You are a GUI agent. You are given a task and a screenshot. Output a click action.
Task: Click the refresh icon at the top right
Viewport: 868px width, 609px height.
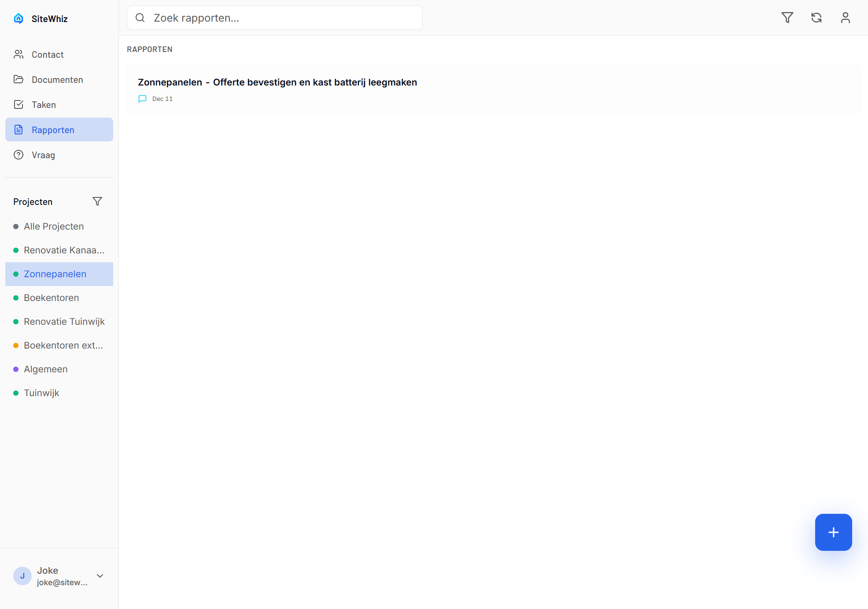tap(816, 18)
